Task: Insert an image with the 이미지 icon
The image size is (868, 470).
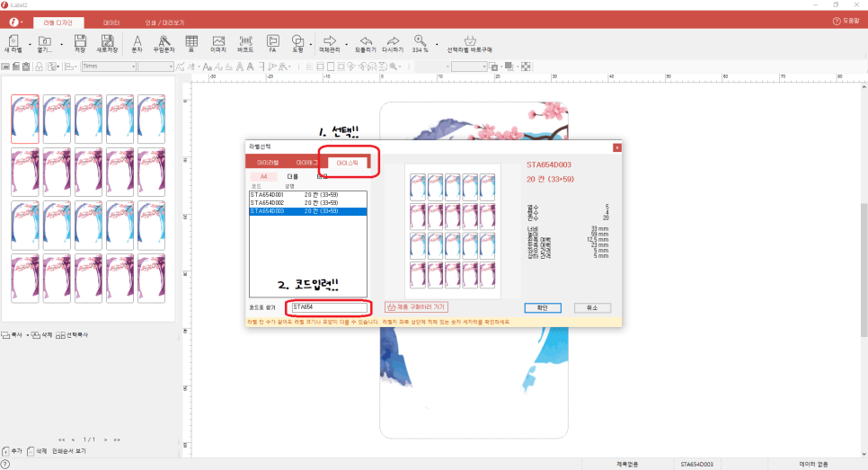Action: pos(218,41)
